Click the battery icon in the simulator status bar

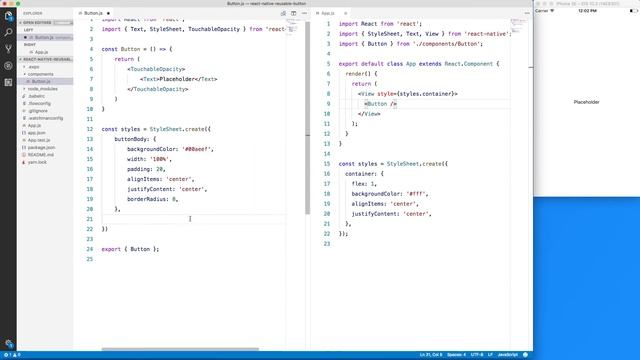[633, 11]
